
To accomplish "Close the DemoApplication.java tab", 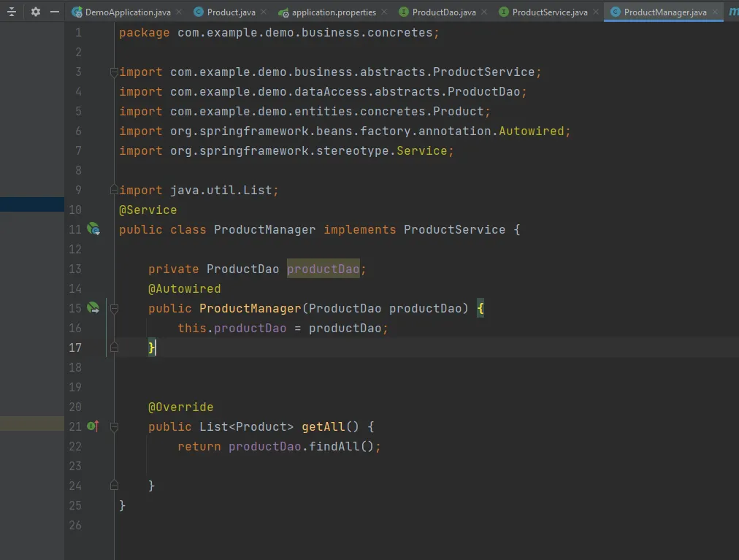I will [179, 12].
